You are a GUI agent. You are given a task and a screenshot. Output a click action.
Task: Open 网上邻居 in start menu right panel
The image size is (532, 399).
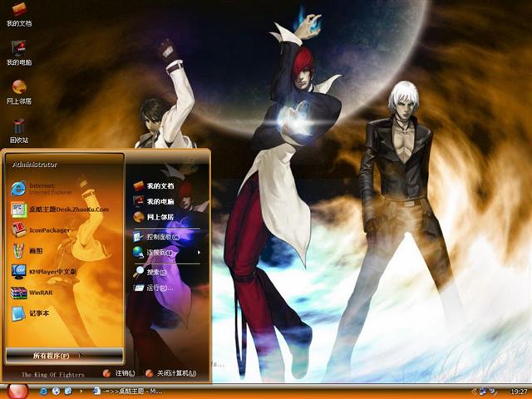(153, 217)
